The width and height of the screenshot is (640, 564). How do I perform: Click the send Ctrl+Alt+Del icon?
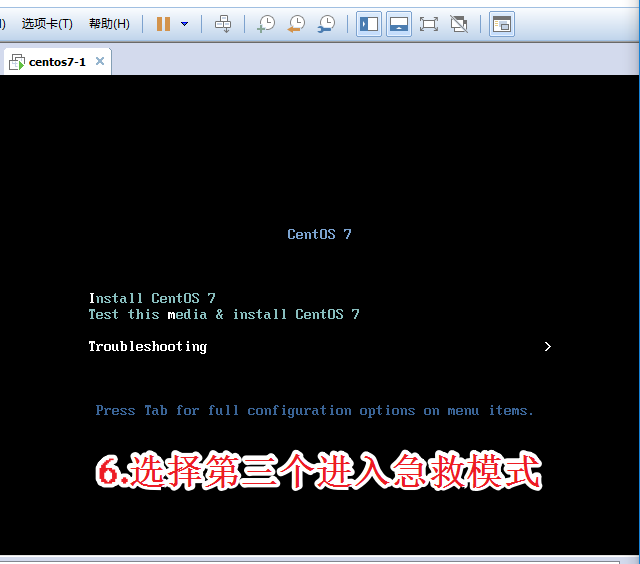pos(223,24)
